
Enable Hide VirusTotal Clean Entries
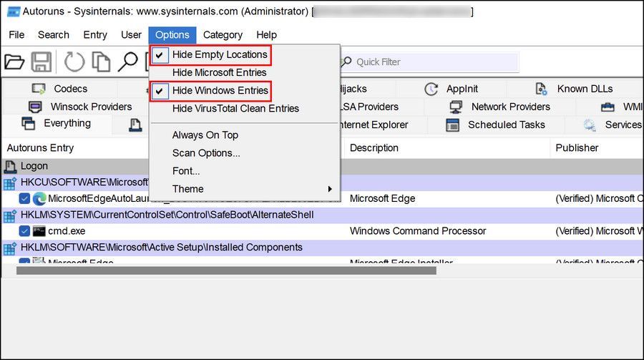[x=235, y=109]
